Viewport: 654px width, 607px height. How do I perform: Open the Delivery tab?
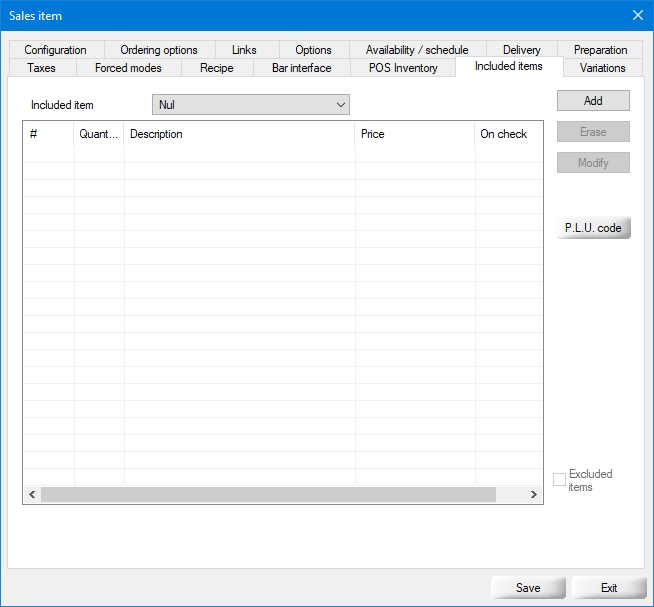coord(521,50)
